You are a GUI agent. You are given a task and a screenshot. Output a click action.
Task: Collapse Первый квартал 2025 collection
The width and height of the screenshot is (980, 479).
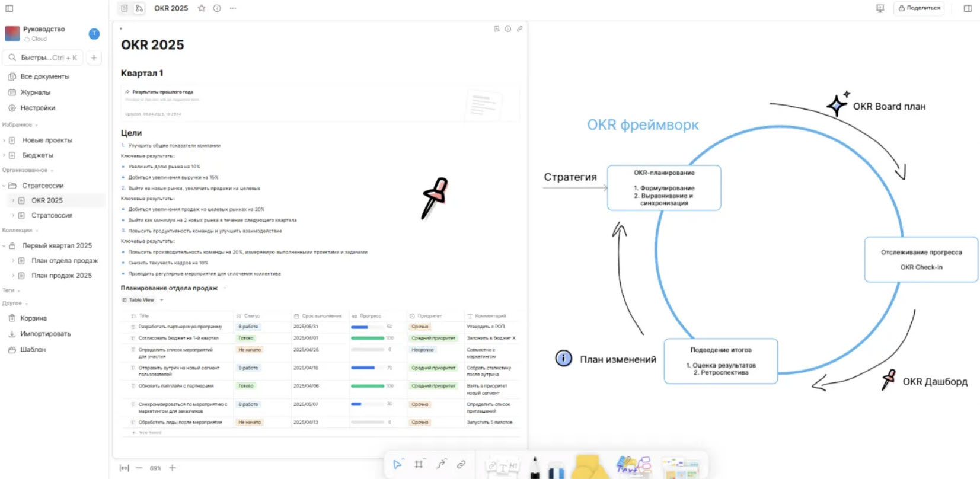4,245
